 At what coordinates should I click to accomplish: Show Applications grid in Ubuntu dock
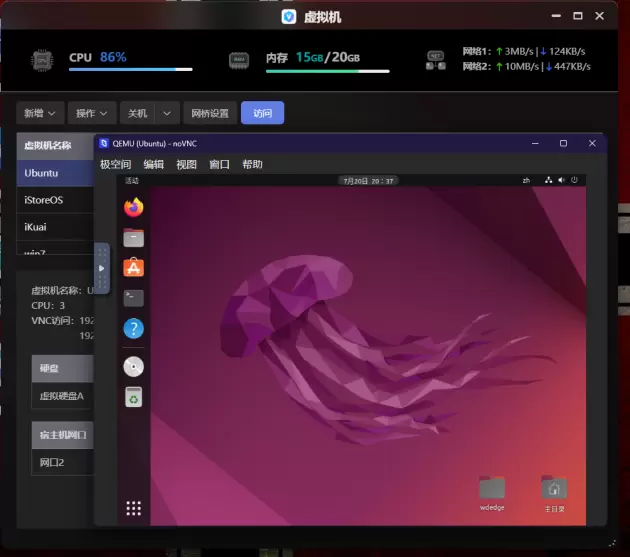click(x=134, y=509)
